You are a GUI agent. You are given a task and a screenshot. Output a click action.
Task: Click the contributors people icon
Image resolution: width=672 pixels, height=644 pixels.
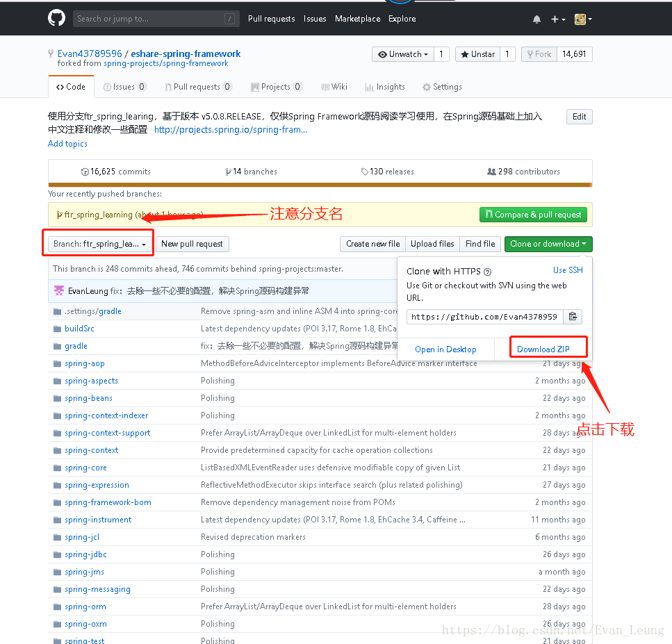click(x=491, y=172)
